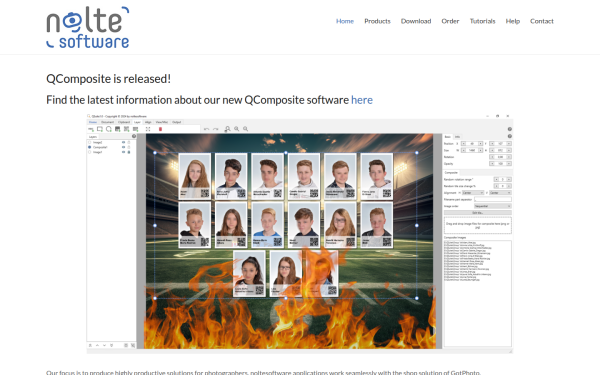
Task: Click the person zoom-fit icon beside the magnifiers
Action: tap(227, 129)
